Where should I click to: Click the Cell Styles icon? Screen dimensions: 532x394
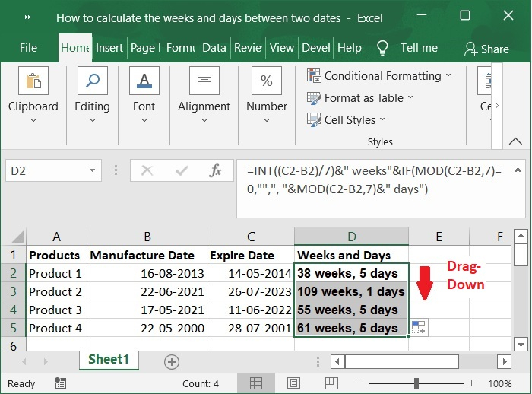(x=314, y=120)
